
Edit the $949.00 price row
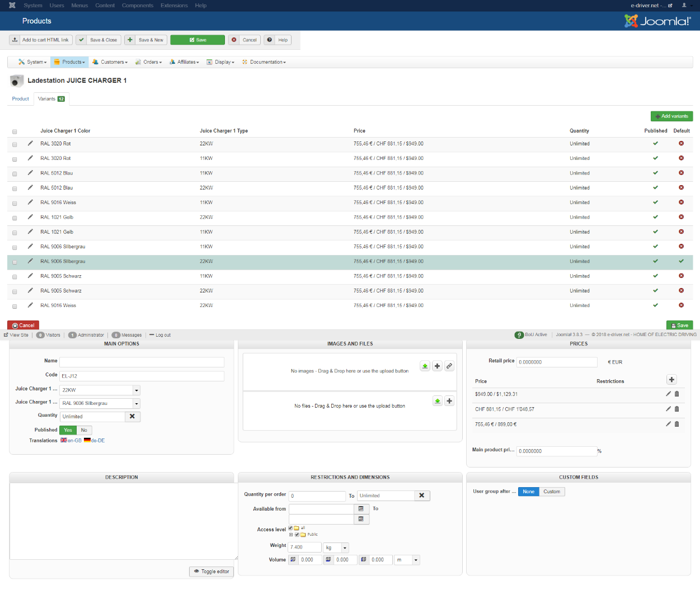coord(668,394)
